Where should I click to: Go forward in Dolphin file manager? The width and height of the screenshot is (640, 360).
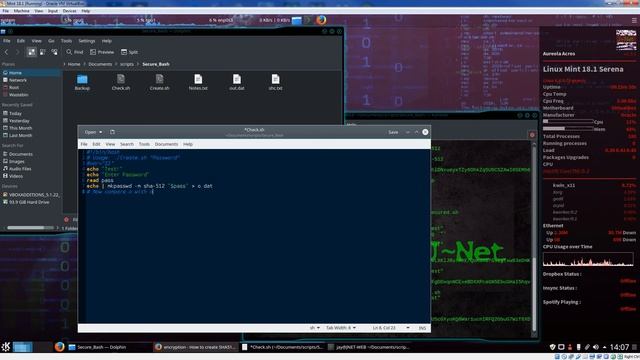(17, 52)
